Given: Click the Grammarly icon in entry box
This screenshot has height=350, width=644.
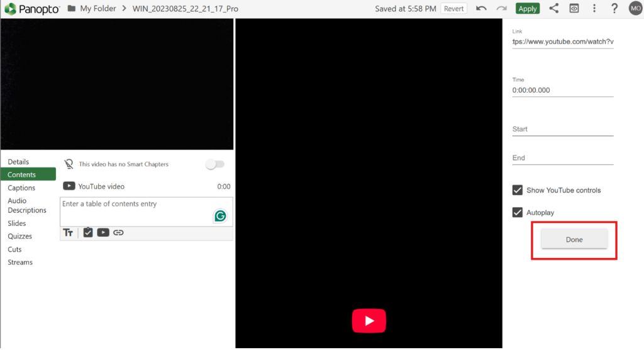Looking at the screenshot, I should tap(220, 216).
